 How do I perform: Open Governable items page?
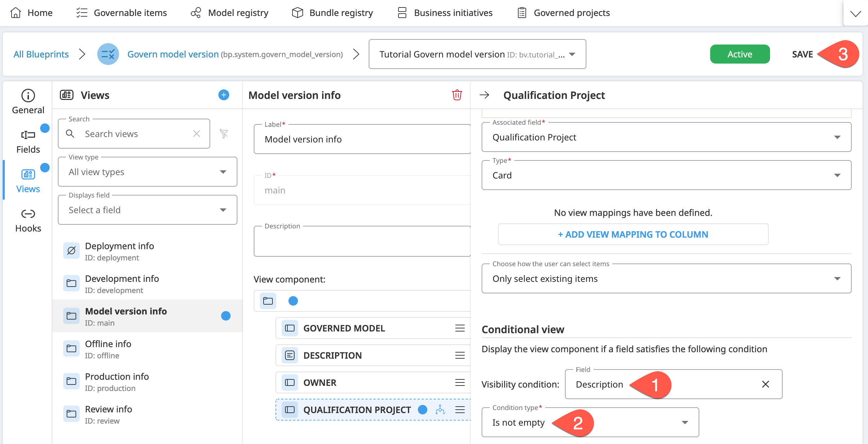pyautogui.click(x=121, y=13)
